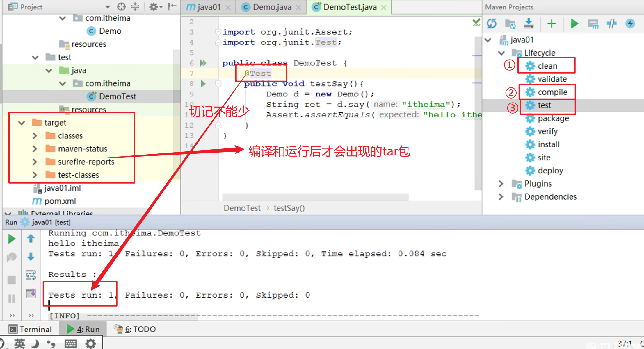
Task: Rerun java01 test in Run panel
Action: [12, 239]
